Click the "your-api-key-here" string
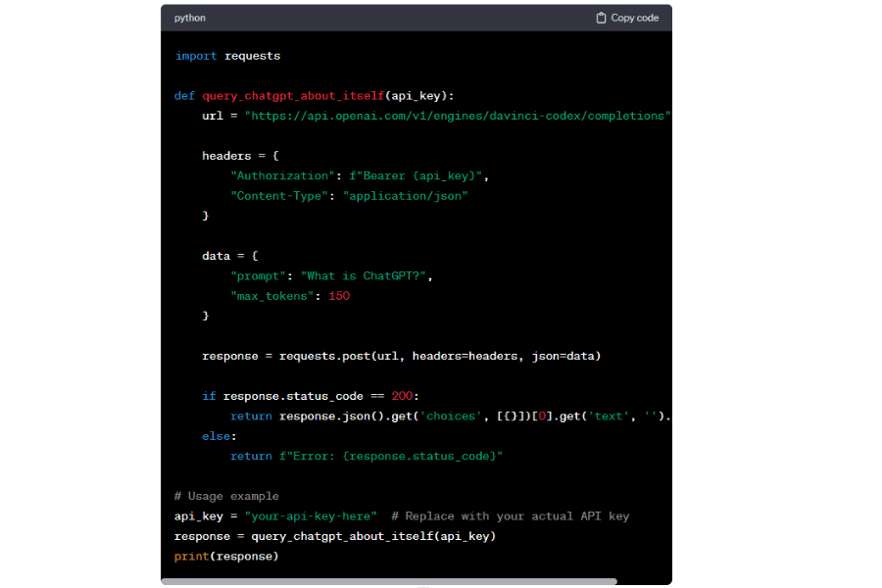 coord(311,516)
